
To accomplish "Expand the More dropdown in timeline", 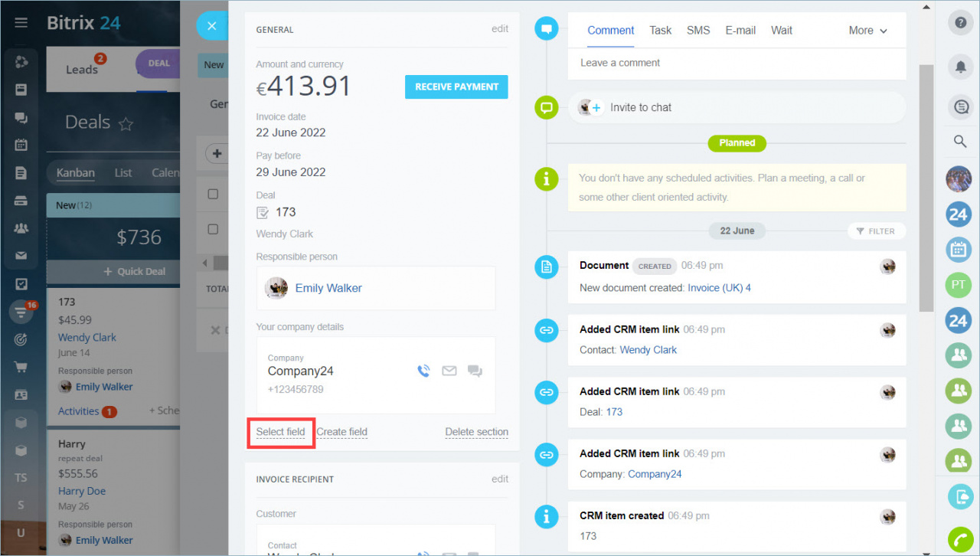I will point(868,31).
